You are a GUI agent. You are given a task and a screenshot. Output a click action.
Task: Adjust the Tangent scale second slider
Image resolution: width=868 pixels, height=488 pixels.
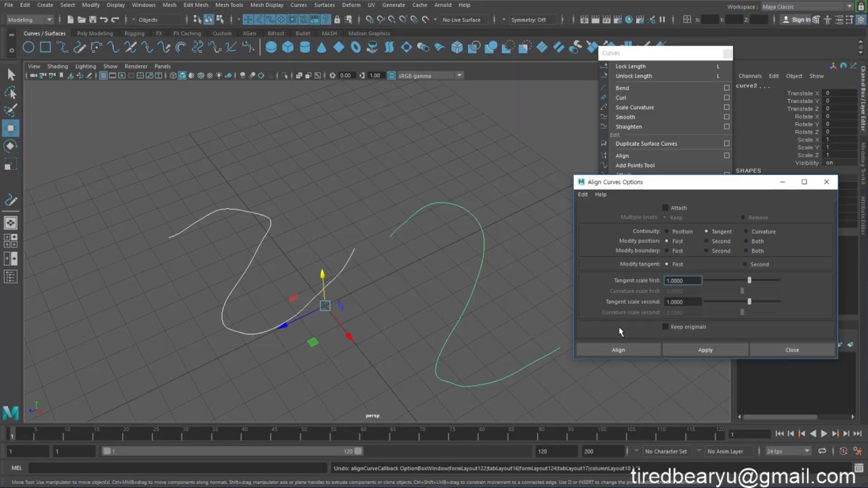749,302
